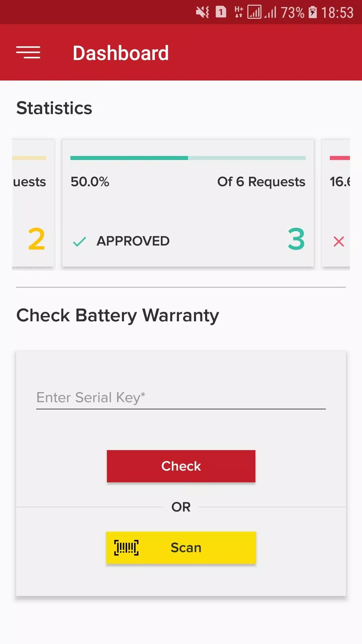This screenshot has height=644, width=362.
Task: Tap the barcode icon on Scan button
Action: tap(126, 547)
